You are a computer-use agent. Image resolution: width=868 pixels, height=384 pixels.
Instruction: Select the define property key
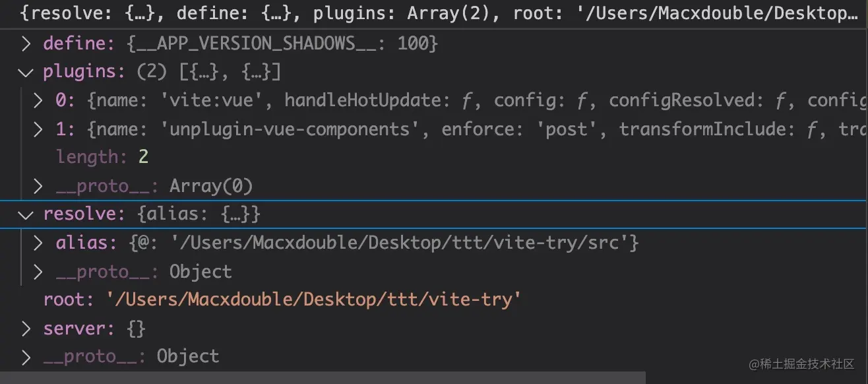tap(73, 44)
